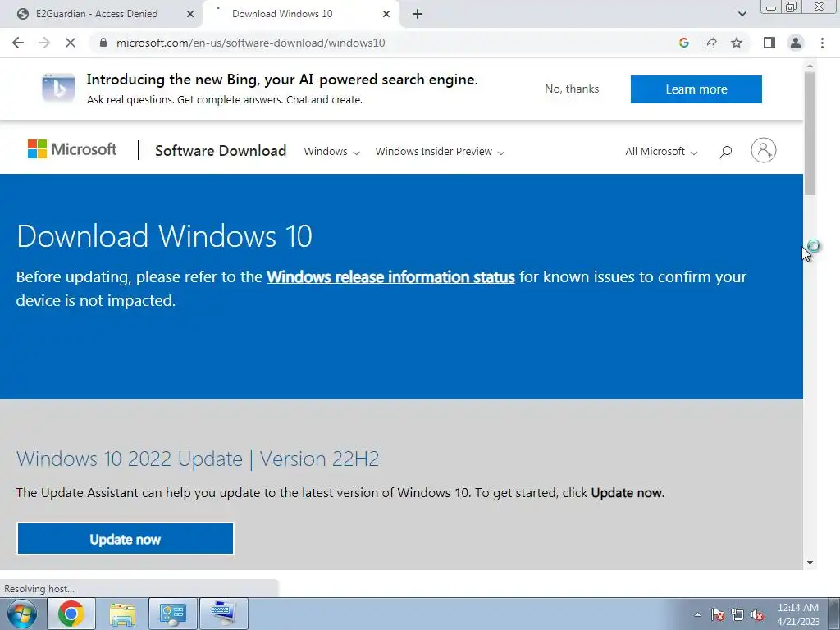Open the on-screen keyboard taskbar icon
Viewport: 840px width, 630px height.
click(223, 614)
